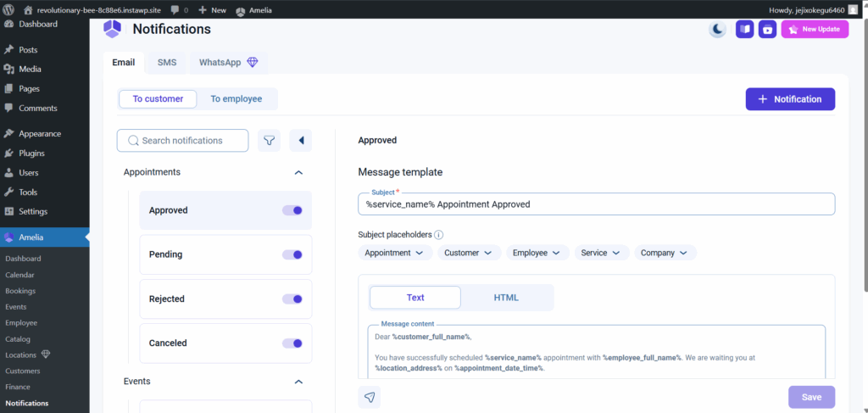Switch to dark mode moon icon
868x413 pixels.
(x=717, y=30)
